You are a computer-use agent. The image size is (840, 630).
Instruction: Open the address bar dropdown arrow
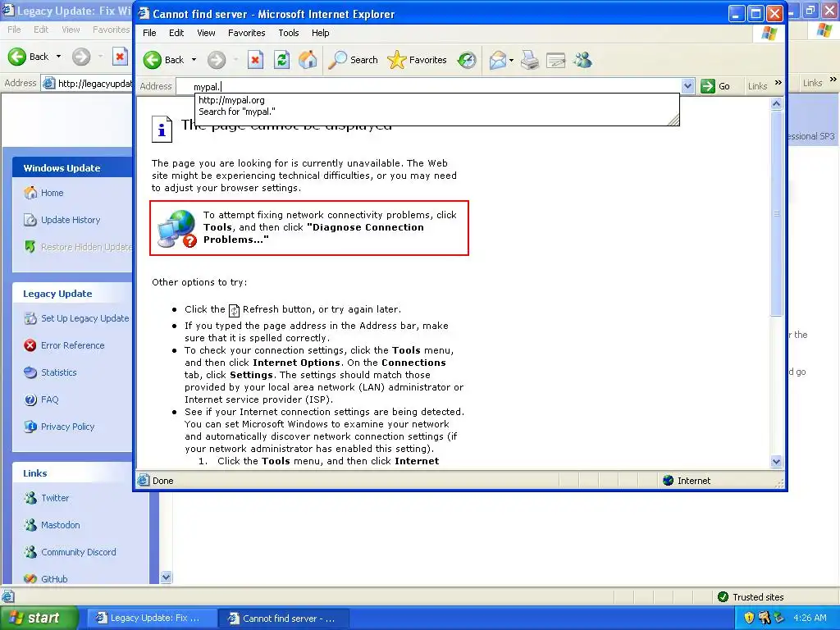coord(688,85)
